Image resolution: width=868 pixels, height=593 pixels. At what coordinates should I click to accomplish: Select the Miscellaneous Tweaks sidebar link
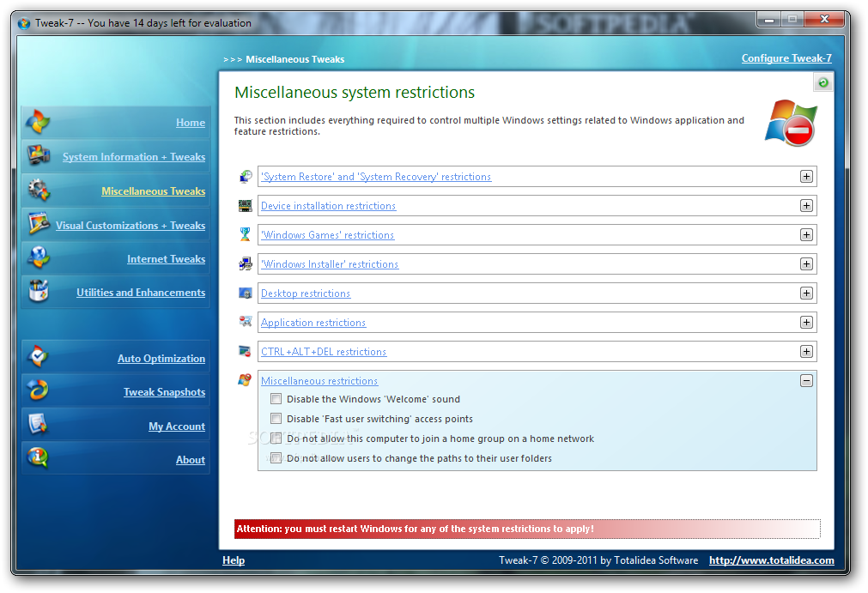coord(154,191)
